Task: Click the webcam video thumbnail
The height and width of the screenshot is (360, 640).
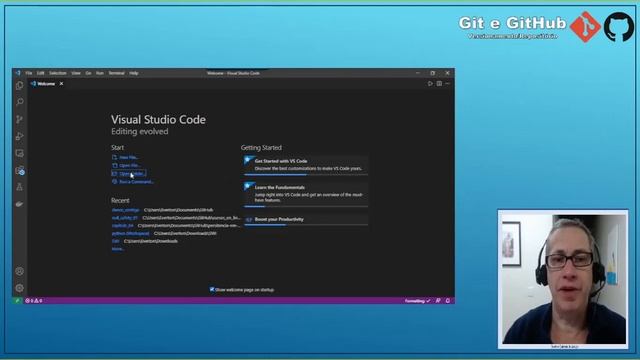Action: (x=563, y=279)
